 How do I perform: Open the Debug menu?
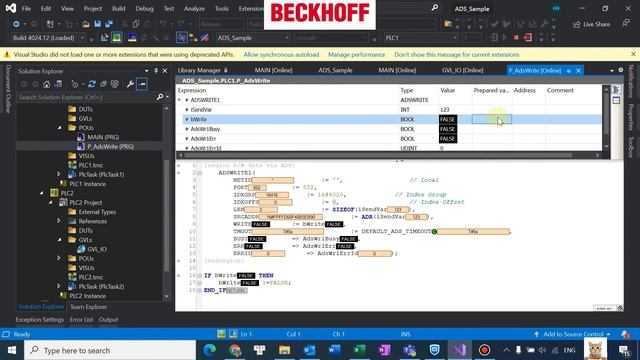144,8
